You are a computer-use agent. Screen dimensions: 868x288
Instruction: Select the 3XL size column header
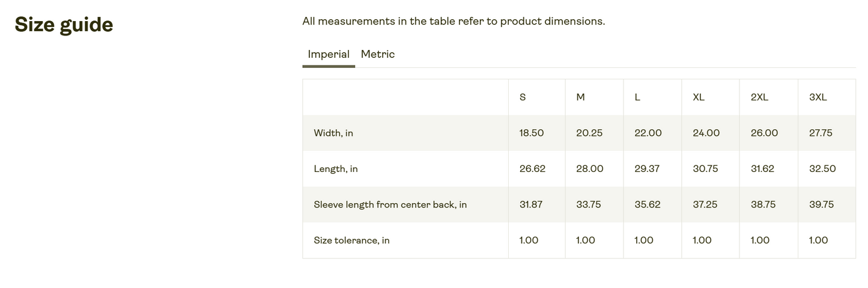click(x=818, y=97)
